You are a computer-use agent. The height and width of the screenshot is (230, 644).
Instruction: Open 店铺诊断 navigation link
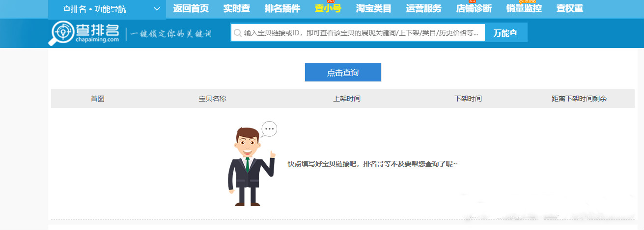(x=474, y=8)
